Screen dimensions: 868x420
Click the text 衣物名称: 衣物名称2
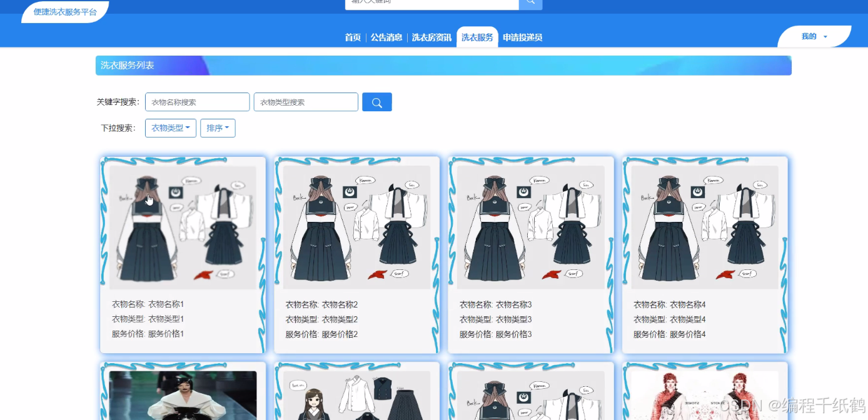click(322, 305)
